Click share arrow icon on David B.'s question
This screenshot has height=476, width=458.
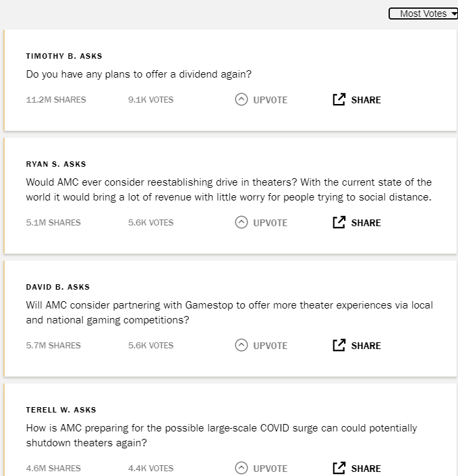tap(339, 345)
